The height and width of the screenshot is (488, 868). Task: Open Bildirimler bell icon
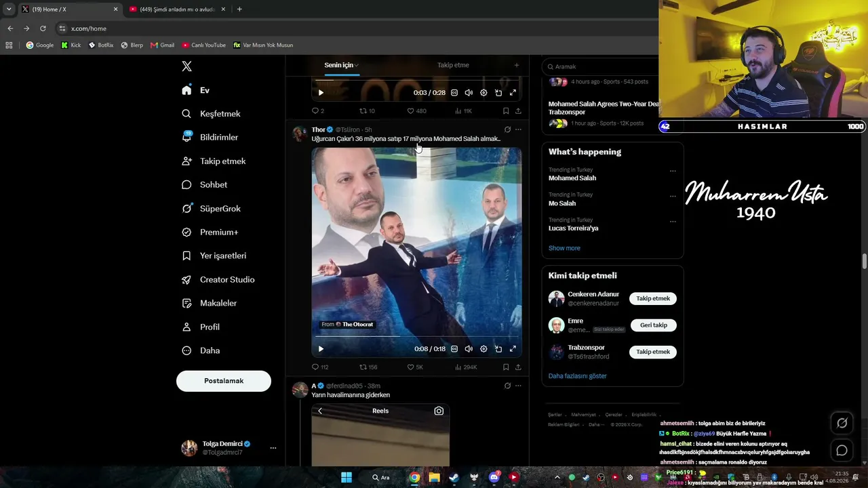186,137
